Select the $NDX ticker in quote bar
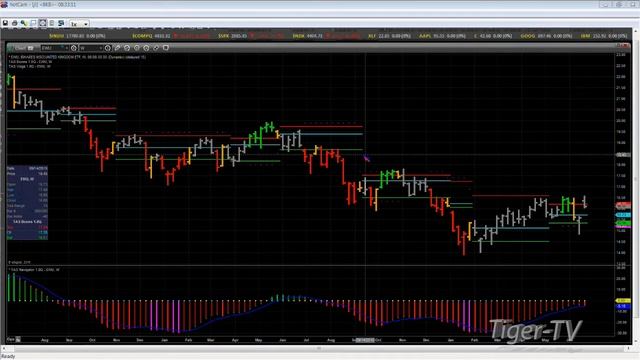This screenshot has width=640, height=360. coord(298,36)
